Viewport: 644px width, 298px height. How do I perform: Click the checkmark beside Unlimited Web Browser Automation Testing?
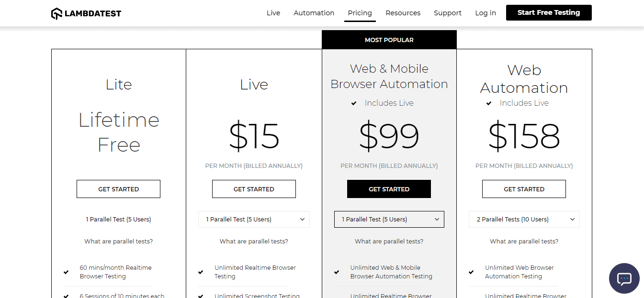(471, 272)
